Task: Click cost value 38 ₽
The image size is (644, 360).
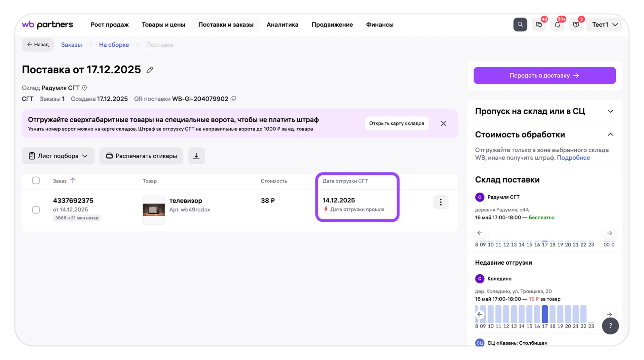Action: tap(268, 200)
